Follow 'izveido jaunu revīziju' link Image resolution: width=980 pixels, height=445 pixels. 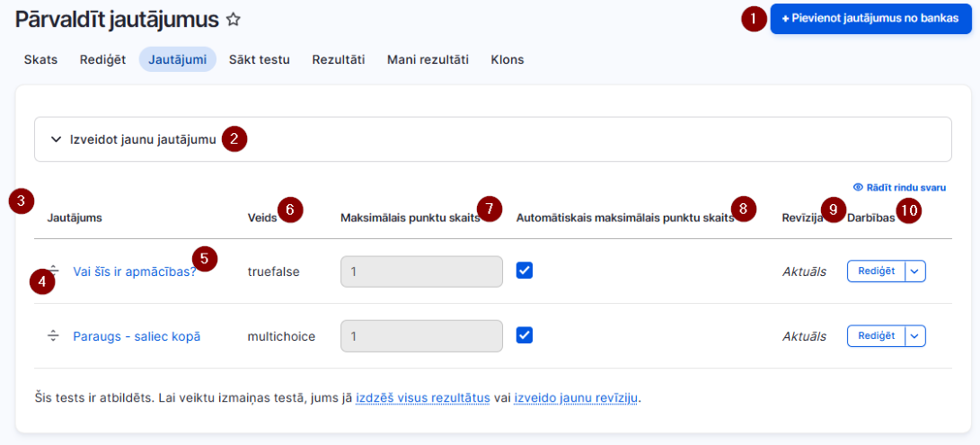575,397
